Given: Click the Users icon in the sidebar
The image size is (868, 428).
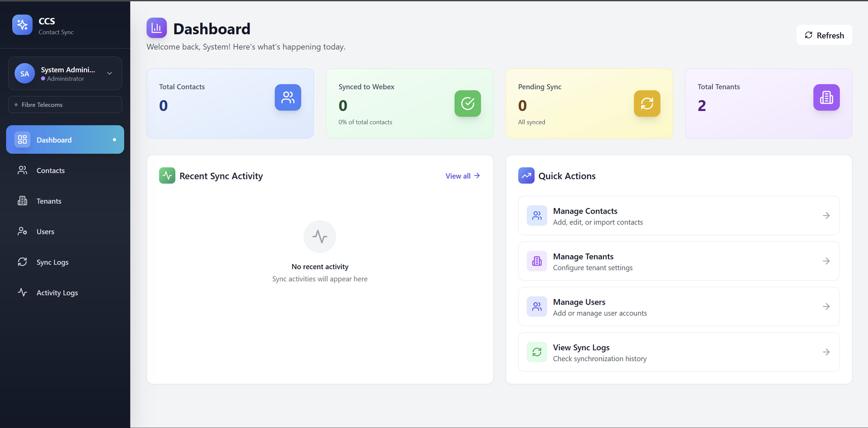Looking at the screenshot, I should pos(23,231).
